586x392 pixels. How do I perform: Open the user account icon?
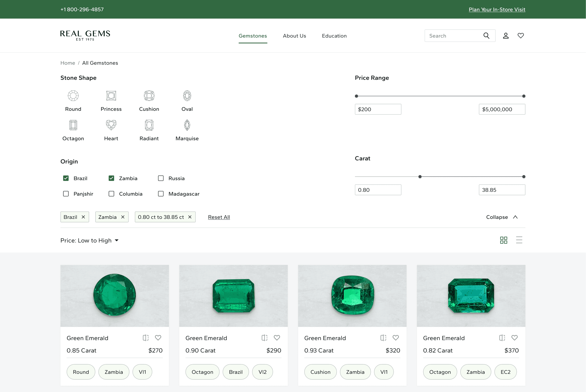(506, 36)
